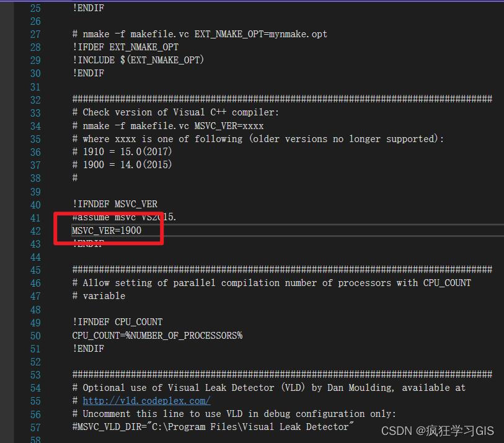Click the hash separator row on line 32

(x=282, y=99)
